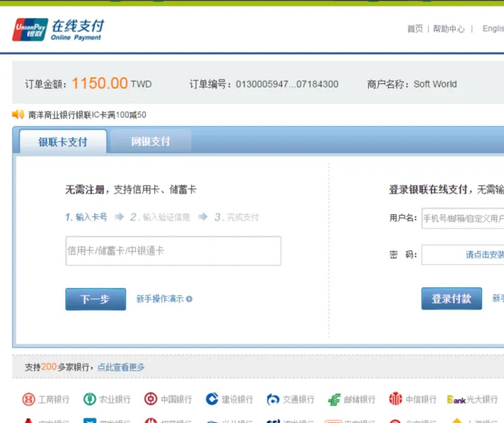Click the play icon beside 新手操作演示

[189, 299]
